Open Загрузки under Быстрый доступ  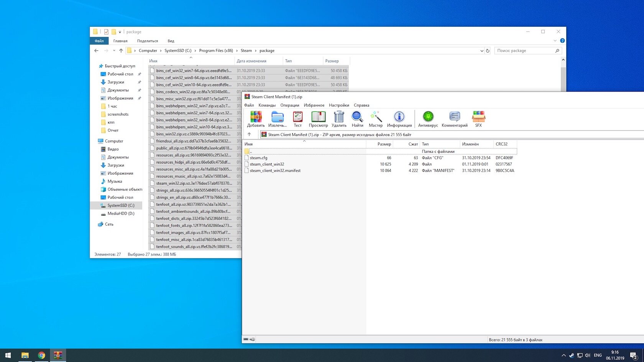pos(116,82)
